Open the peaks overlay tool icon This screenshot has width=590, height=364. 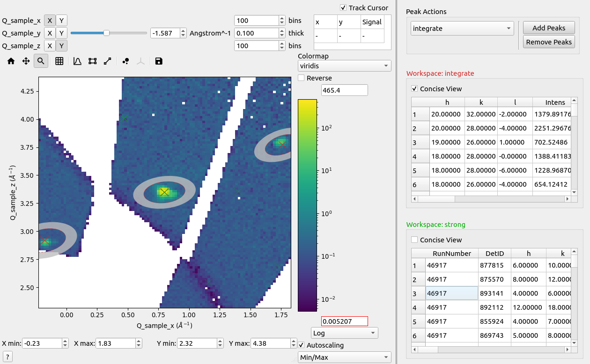click(x=125, y=61)
